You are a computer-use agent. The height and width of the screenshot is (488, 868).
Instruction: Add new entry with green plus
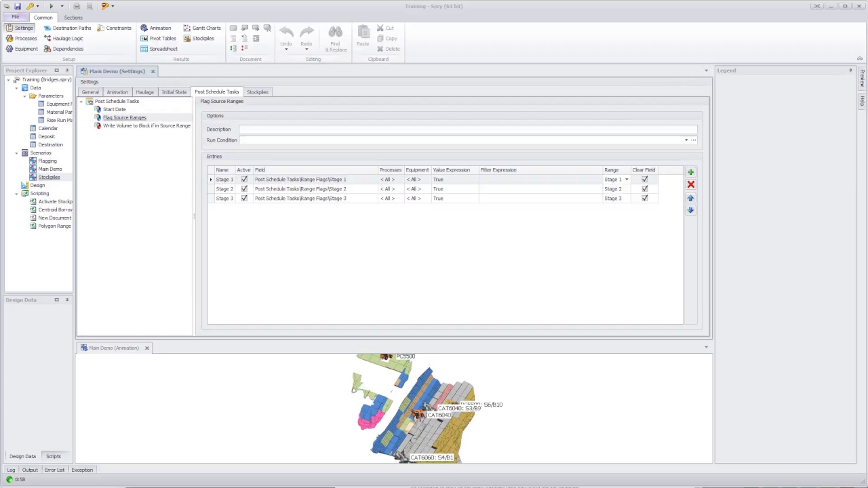click(690, 172)
